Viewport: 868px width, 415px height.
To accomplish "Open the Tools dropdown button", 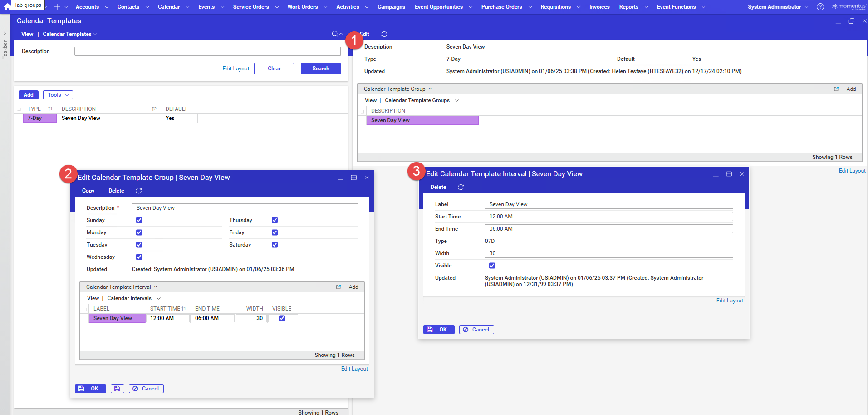I will coord(58,95).
